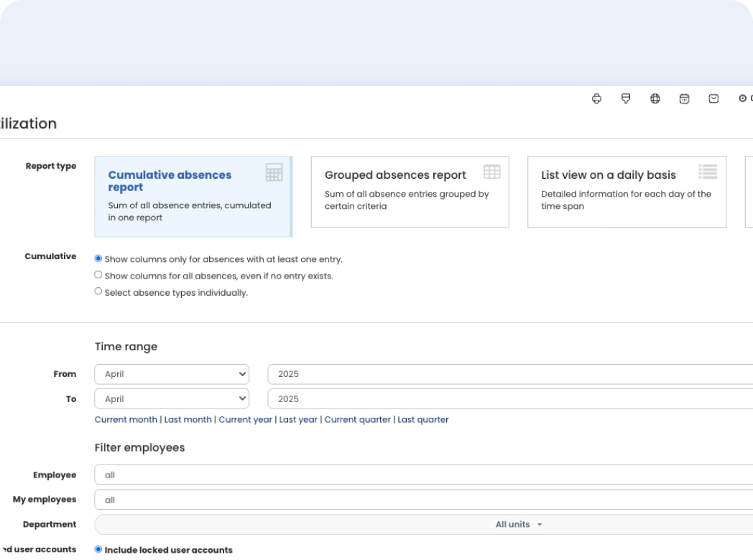Select 'Show columns for all absences' option
The height and width of the screenshot is (560, 753).
pyautogui.click(x=98, y=275)
